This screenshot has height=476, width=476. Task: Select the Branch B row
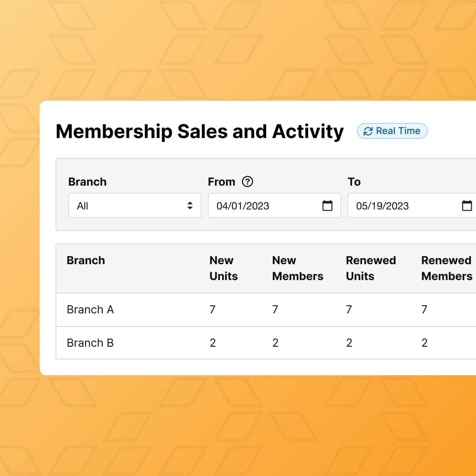coord(90,343)
